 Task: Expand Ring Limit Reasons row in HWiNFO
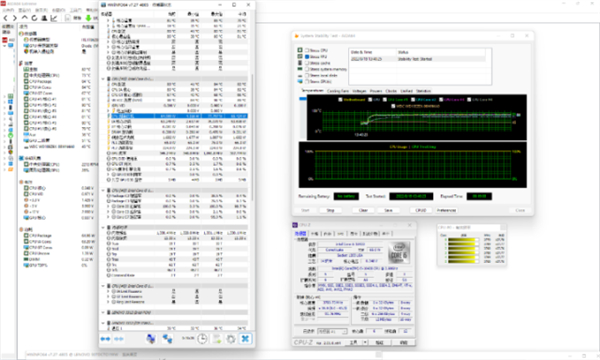(x=108, y=302)
